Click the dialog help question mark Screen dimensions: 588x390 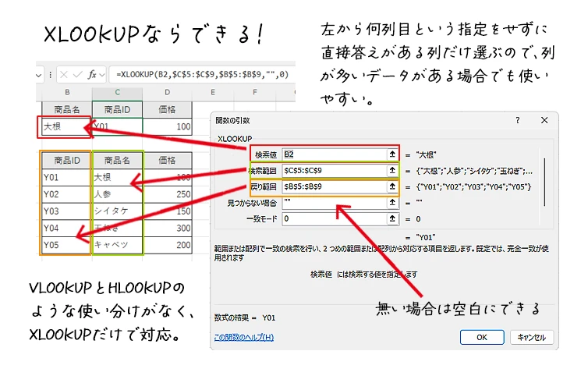click(x=518, y=120)
